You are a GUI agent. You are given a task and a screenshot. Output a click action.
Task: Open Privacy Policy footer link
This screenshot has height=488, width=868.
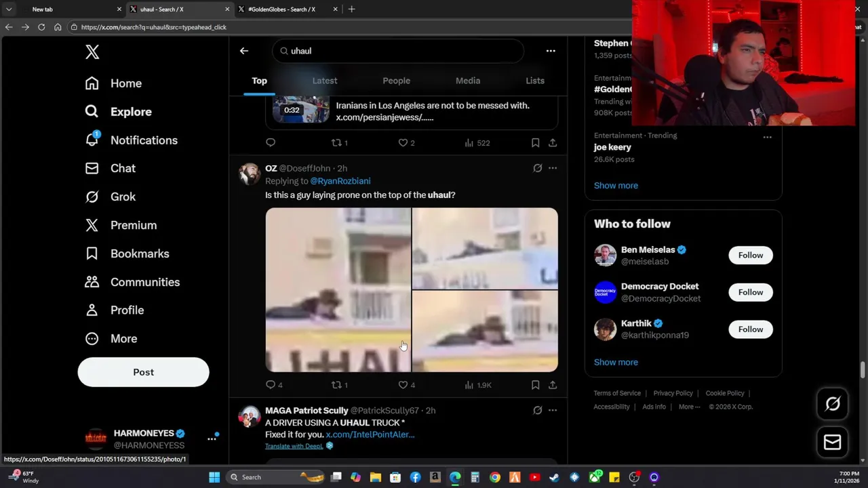[x=673, y=393]
